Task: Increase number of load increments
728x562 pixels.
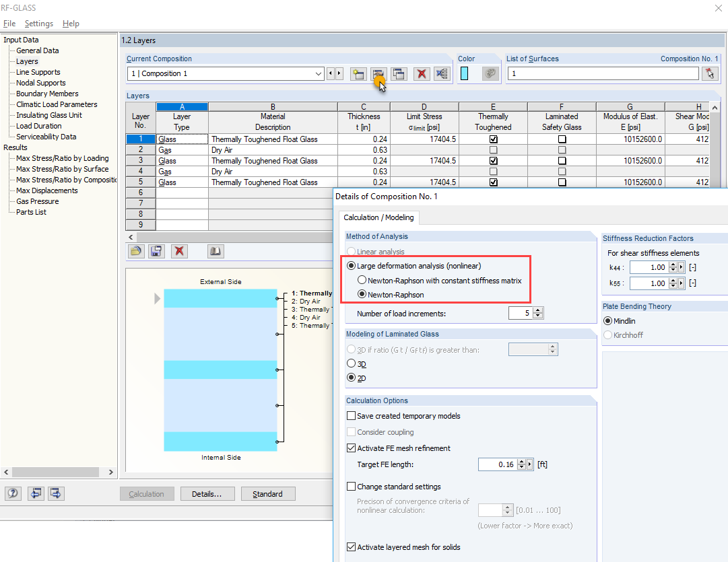Action: pos(537,310)
